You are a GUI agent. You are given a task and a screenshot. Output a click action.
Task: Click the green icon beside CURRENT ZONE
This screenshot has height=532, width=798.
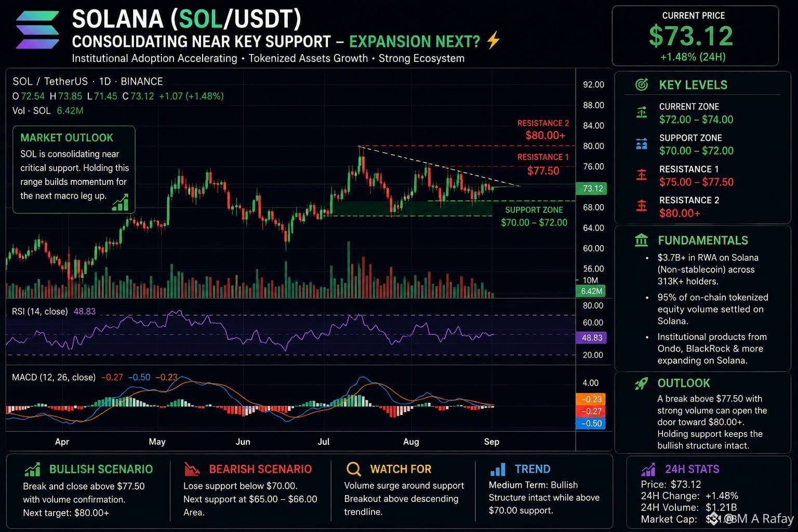[642, 112]
